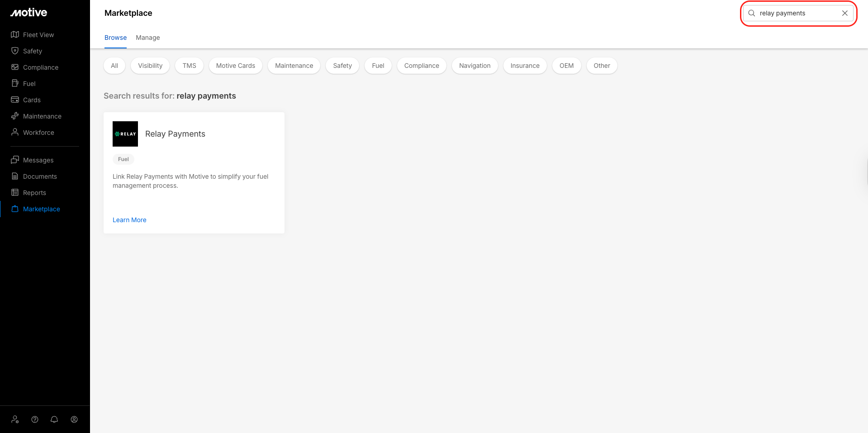Open Documents via the sidebar page icon
Image resolution: width=868 pixels, height=433 pixels.
[x=15, y=176]
